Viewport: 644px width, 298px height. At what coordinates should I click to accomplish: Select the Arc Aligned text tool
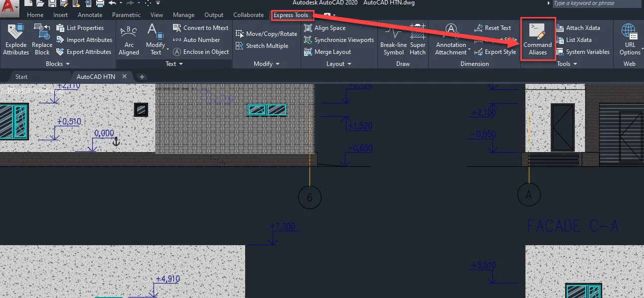(x=129, y=40)
